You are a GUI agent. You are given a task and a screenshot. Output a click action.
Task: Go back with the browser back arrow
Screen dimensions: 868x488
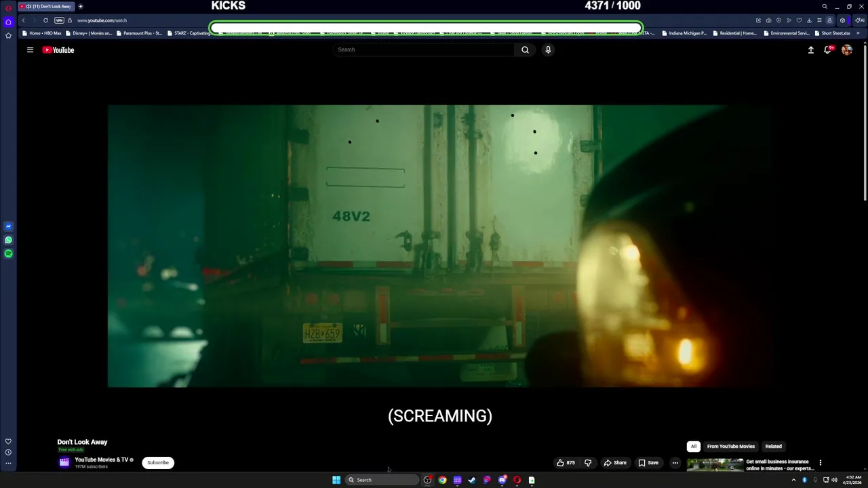point(23,20)
